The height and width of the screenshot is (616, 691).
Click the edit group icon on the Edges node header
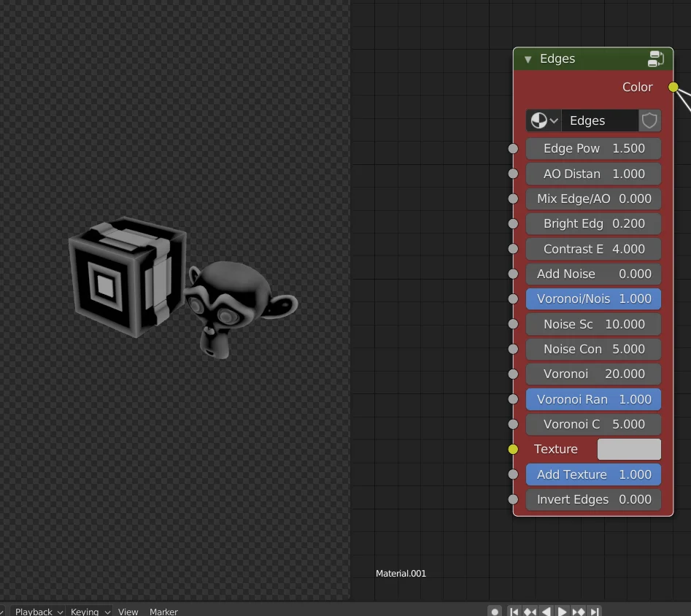[x=656, y=59]
